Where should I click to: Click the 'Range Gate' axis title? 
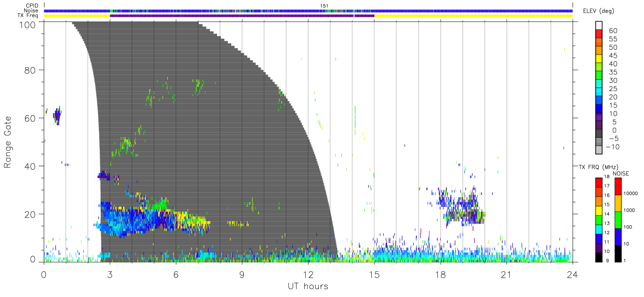coord(8,142)
